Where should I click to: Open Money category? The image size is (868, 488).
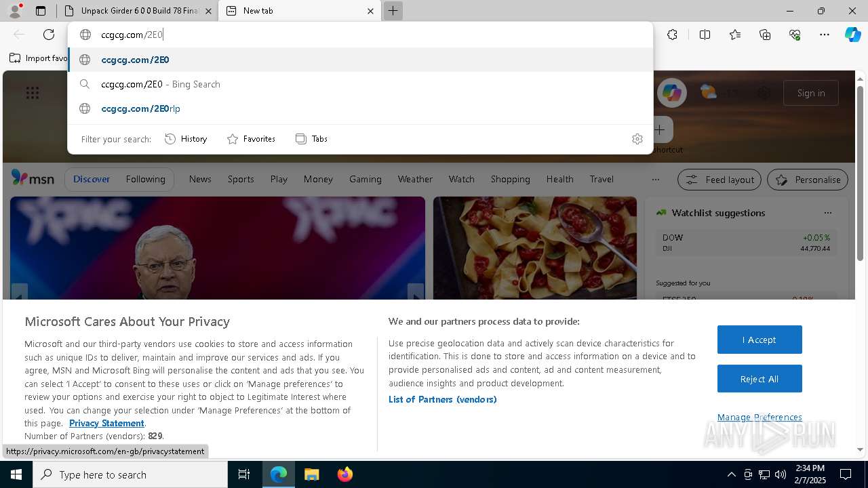[318, 179]
